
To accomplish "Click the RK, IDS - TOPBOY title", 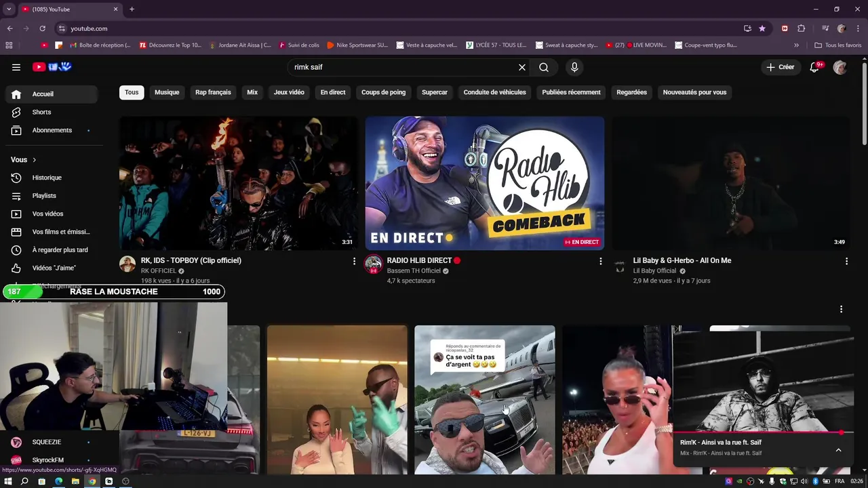I will [191, 260].
